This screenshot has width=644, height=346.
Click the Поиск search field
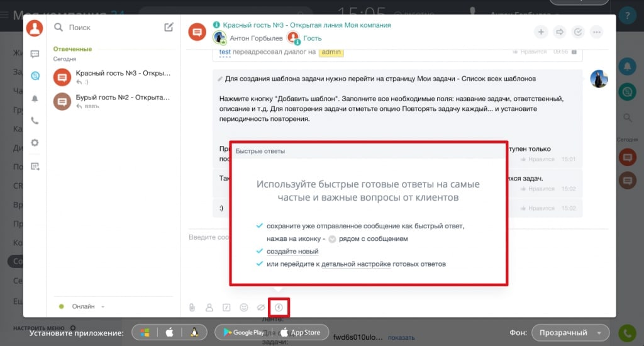click(107, 28)
